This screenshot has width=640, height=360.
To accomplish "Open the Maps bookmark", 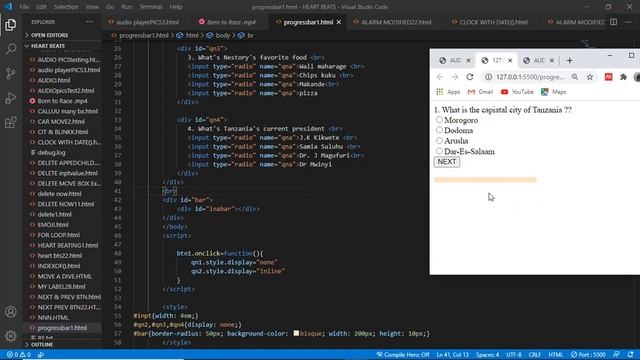I will [x=553, y=92].
